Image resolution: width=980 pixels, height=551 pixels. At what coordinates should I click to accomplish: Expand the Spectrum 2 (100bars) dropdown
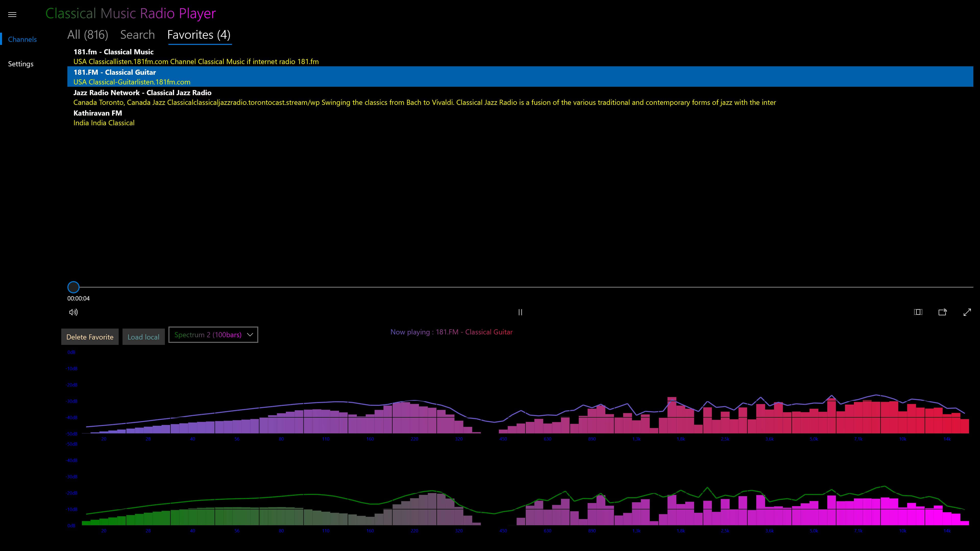click(208, 335)
